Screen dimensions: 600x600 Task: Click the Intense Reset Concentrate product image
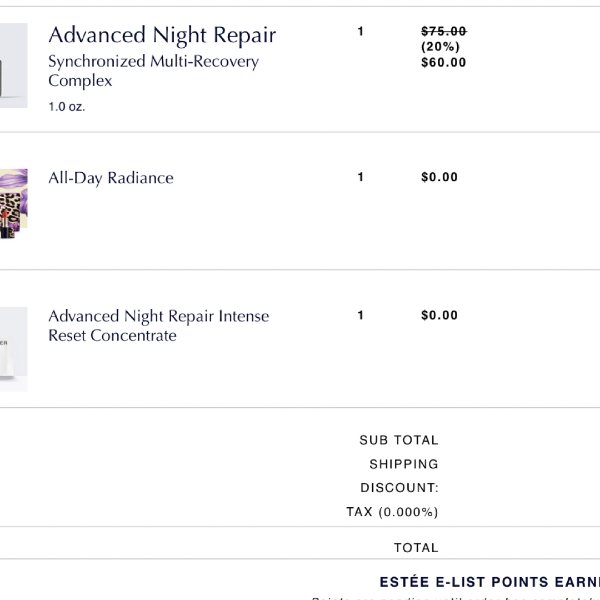tap(13, 349)
